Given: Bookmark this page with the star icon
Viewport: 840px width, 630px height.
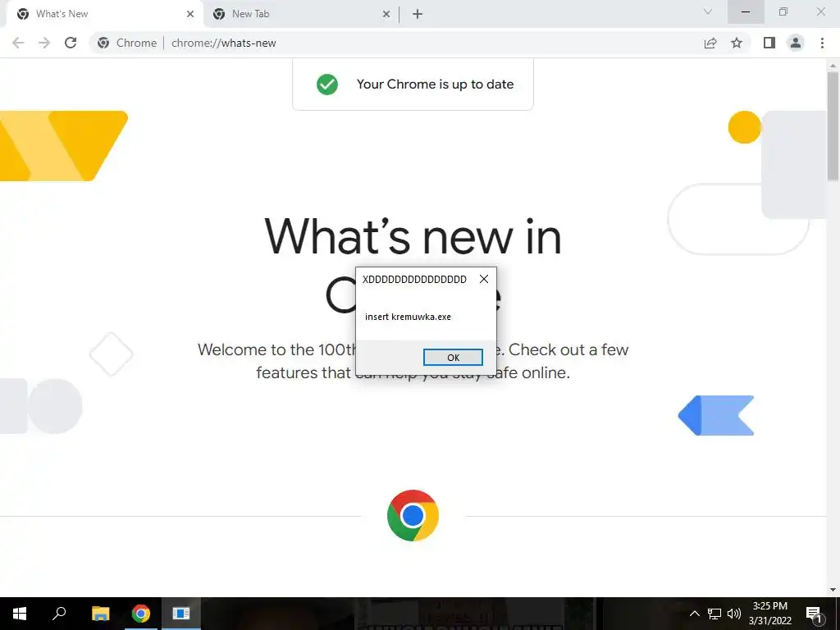Looking at the screenshot, I should [x=737, y=43].
